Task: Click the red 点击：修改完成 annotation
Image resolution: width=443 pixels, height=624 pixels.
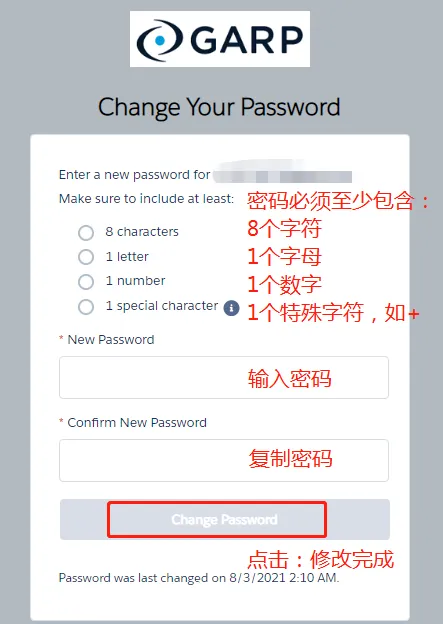Action: coord(320,559)
